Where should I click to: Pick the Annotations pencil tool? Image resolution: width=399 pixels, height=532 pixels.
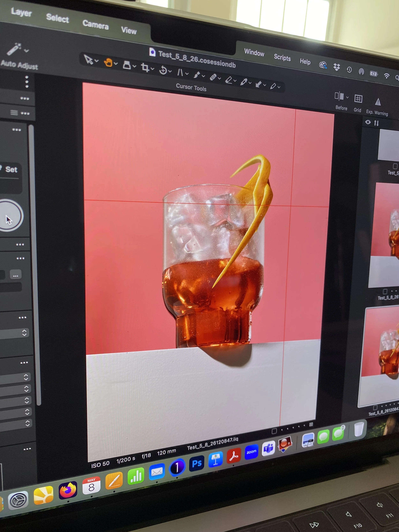[x=273, y=86]
